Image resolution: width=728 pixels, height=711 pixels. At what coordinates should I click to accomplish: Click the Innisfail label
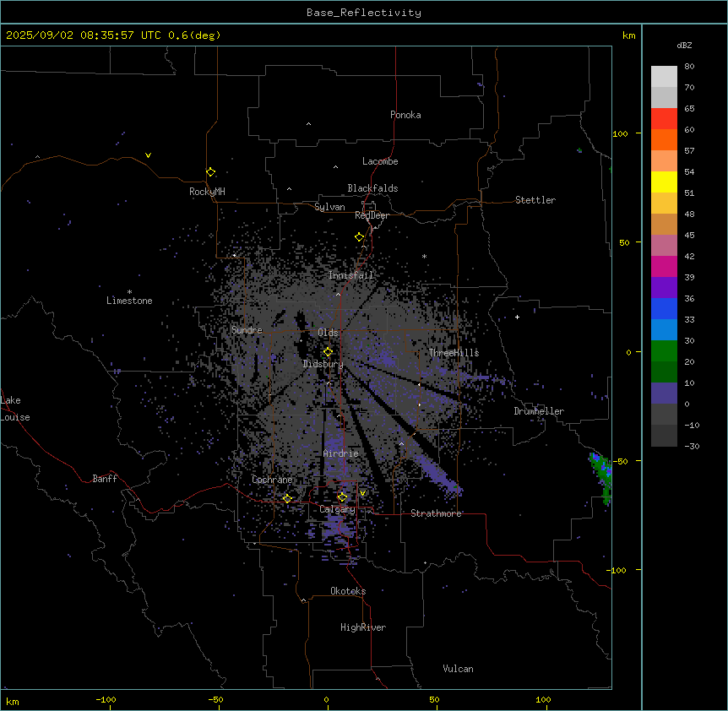tap(351, 275)
